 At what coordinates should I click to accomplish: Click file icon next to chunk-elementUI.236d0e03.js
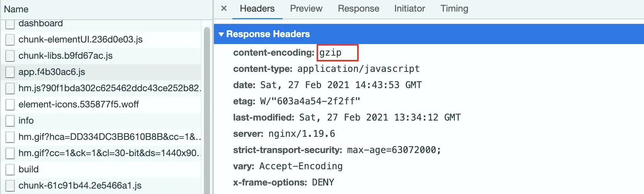10,39
